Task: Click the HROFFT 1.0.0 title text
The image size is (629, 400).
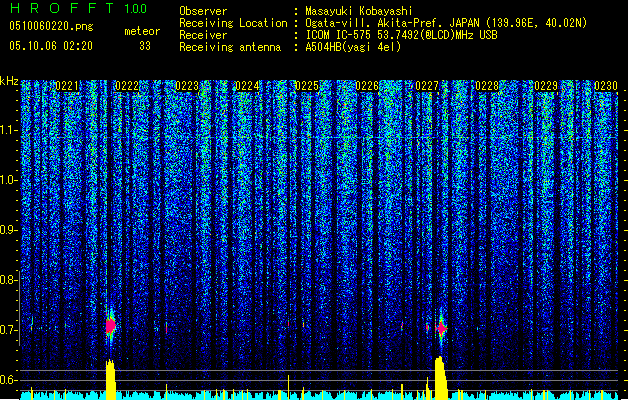Action: coord(79,8)
